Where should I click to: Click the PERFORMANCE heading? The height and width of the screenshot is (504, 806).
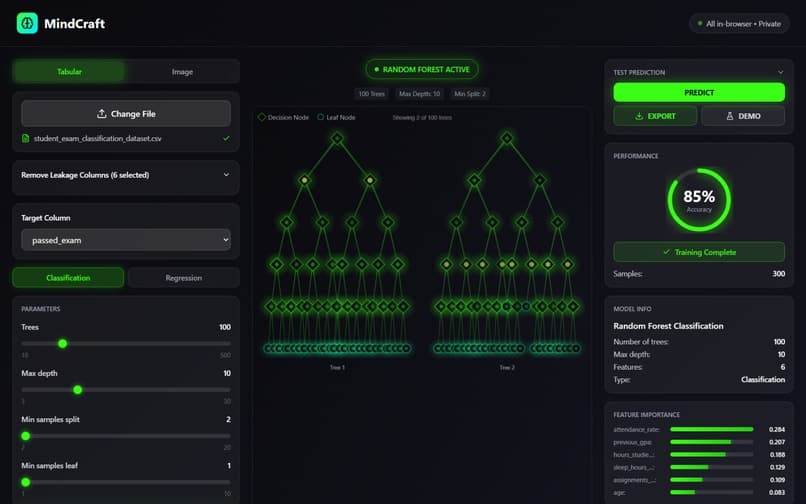click(x=635, y=156)
